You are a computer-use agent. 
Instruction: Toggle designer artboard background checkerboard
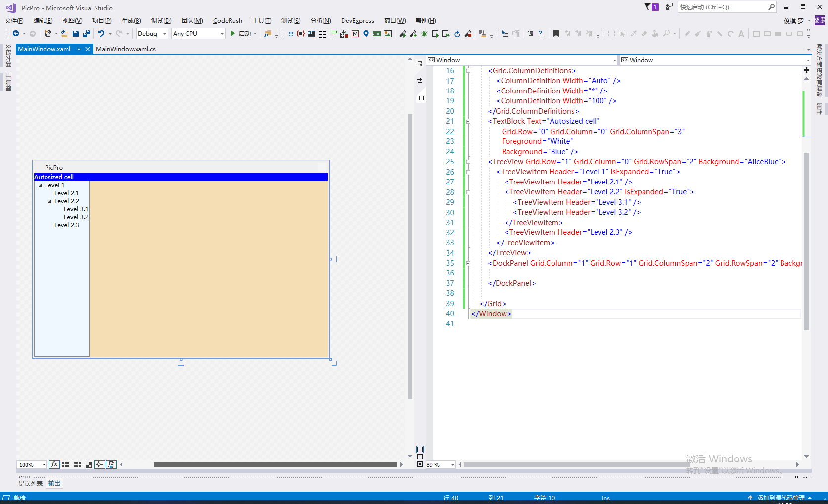point(89,465)
